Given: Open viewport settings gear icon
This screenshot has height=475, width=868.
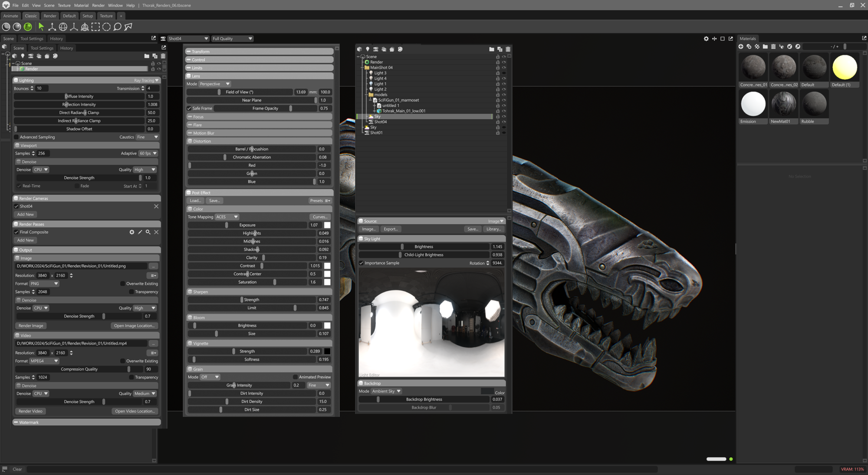Looking at the screenshot, I should click(x=706, y=39).
